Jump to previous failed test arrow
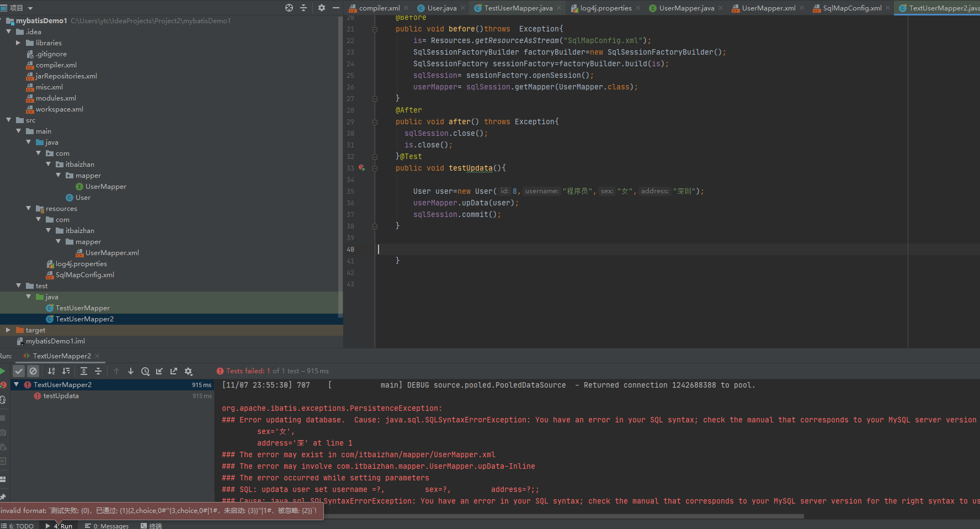Viewport: 980px width, 529px height. 116,371
